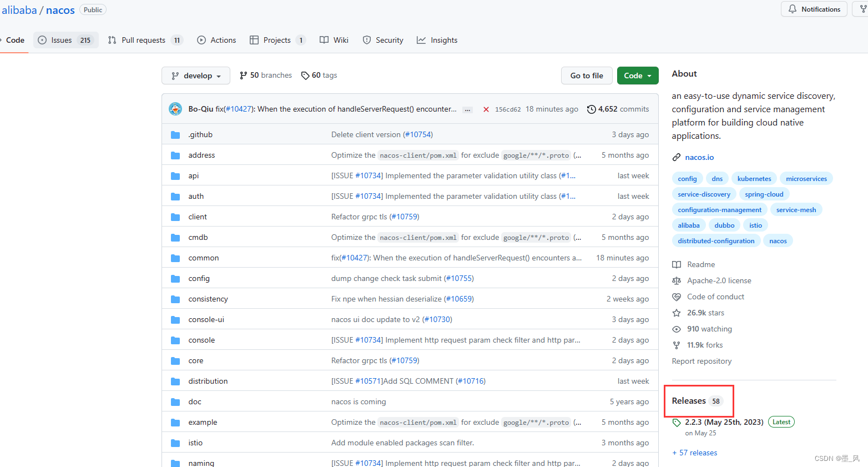This screenshot has width=868, height=467.
Task: Select the spring-cloud topic tag
Action: click(x=764, y=194)
